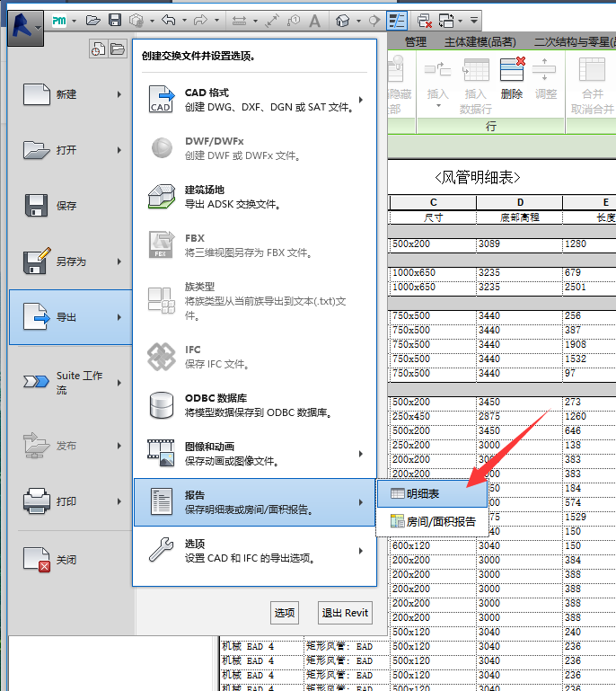Click the <风管明细表> schedule title
This screenshot has width=616, height=691.
(478, 178)
